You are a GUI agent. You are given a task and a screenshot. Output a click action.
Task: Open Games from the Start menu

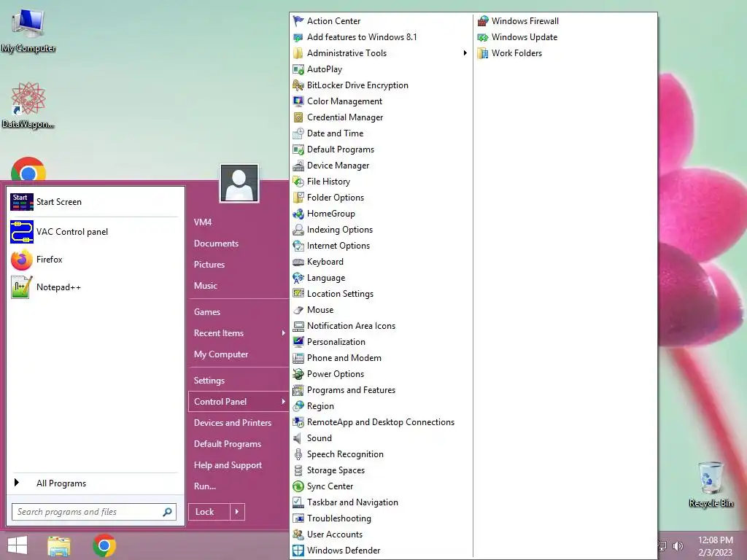tap(206, 312)
